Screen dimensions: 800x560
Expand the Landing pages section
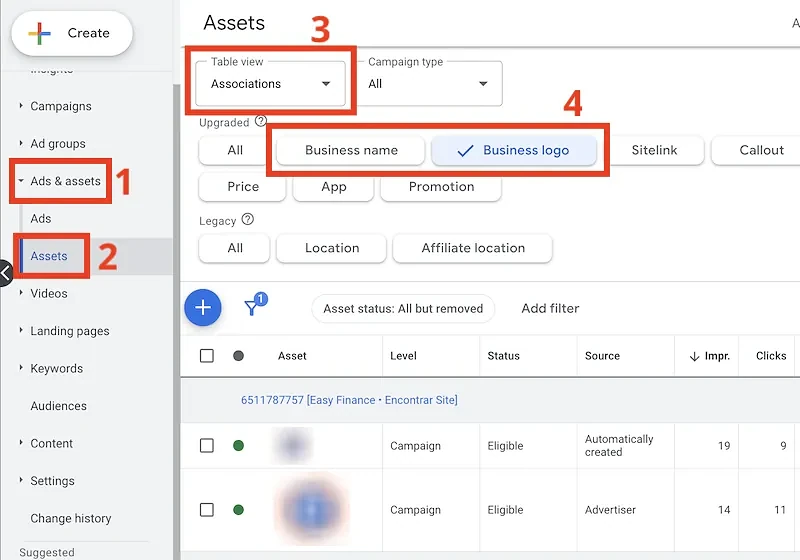click(x=21, y=330)
